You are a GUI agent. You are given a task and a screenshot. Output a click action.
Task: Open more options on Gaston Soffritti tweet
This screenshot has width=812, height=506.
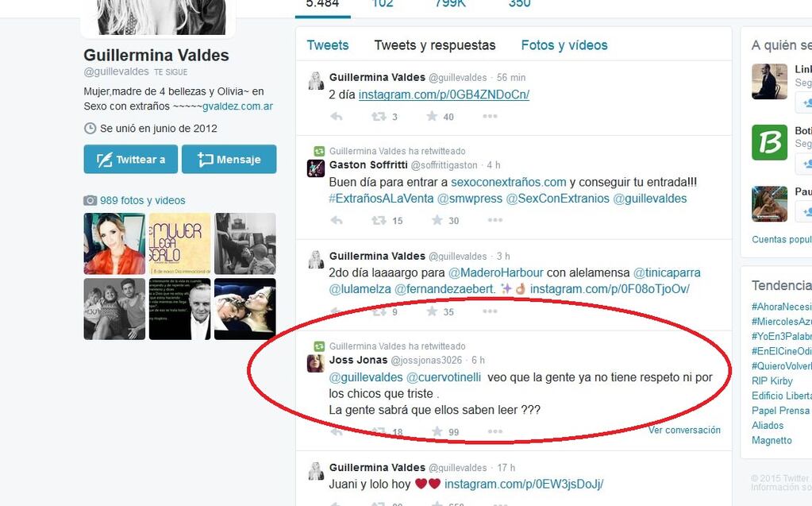tap(495, 220)
